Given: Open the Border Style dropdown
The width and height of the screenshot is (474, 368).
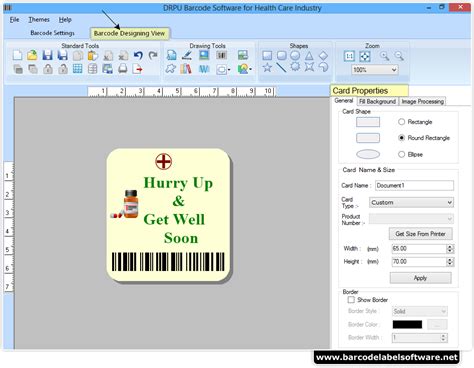Looking at the screenshot, I should (x=419, y=311).
